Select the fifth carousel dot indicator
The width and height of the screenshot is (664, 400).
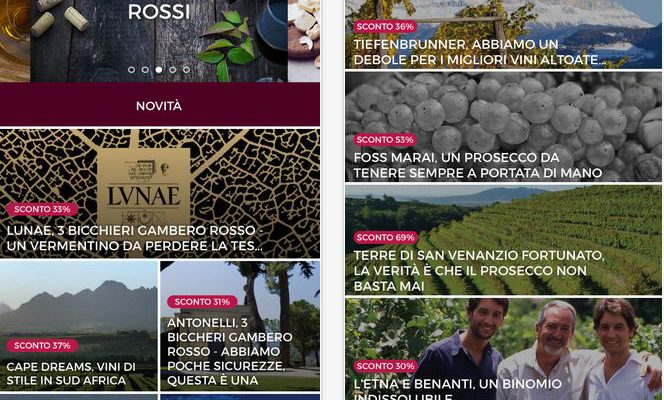[x=186, y=69]
